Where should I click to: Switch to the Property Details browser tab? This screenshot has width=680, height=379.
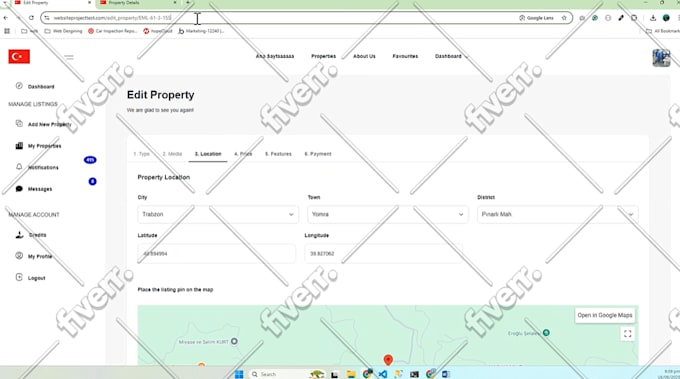pos(137,3)
